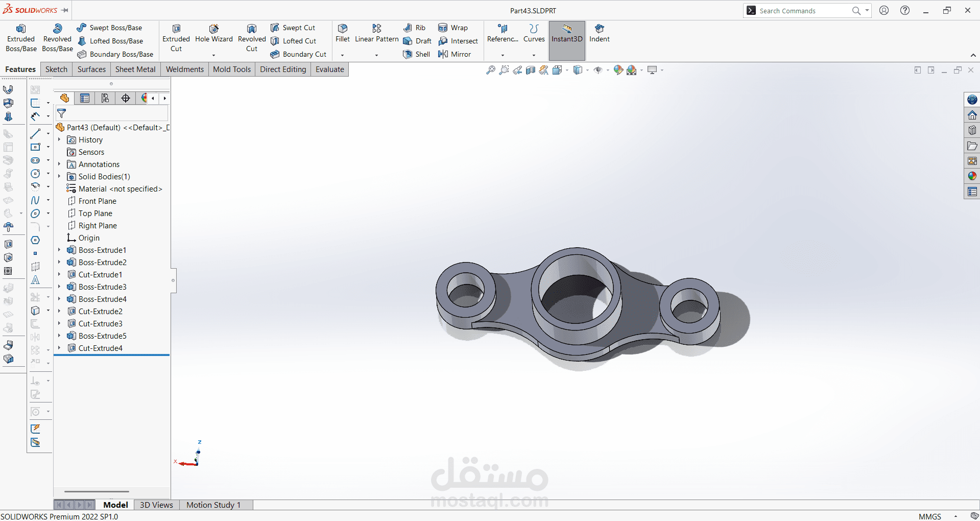Collapse the CommandManager ribbon chevron
The width and height of the screenshot is (980, 521).
[x=973, y=55]
